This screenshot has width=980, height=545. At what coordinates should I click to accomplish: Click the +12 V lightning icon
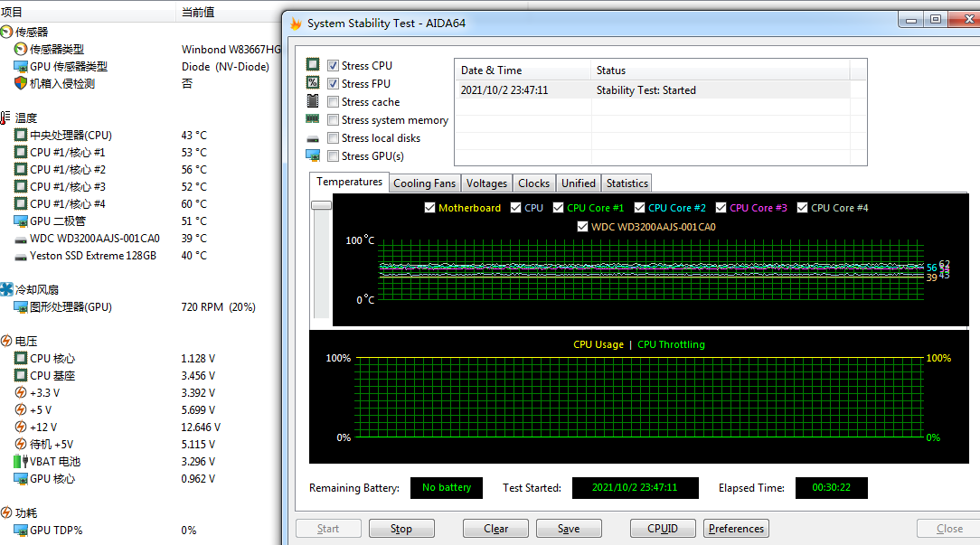[21, 427]
